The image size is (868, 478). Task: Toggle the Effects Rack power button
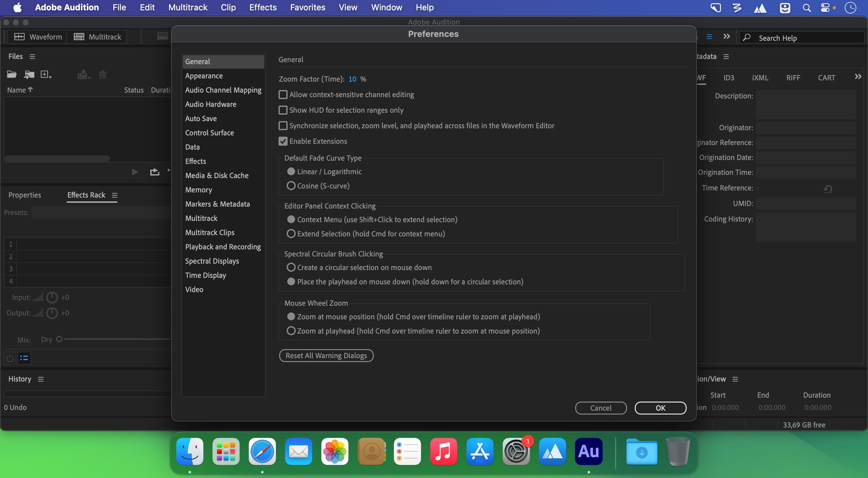(10, 358)
